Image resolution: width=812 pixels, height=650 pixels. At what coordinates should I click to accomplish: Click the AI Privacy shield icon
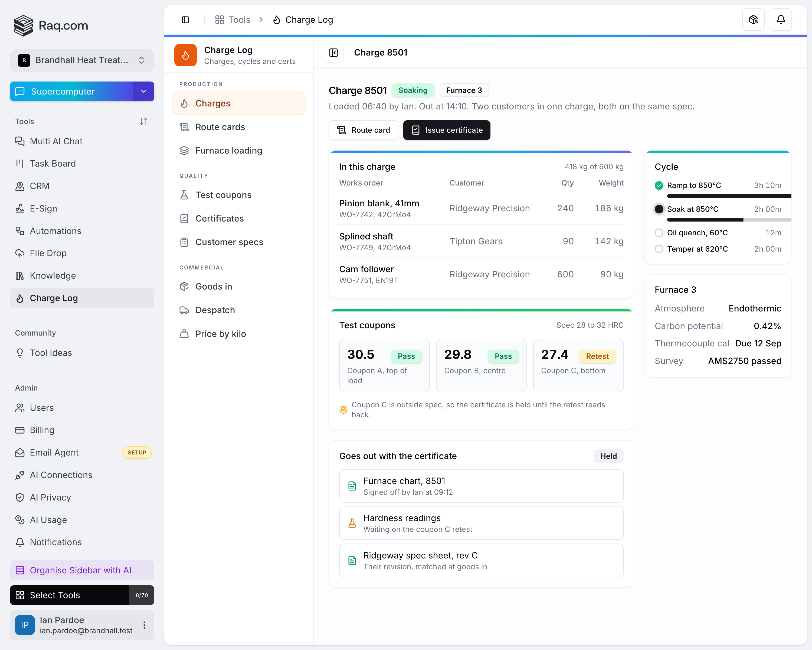coord(20,498)
